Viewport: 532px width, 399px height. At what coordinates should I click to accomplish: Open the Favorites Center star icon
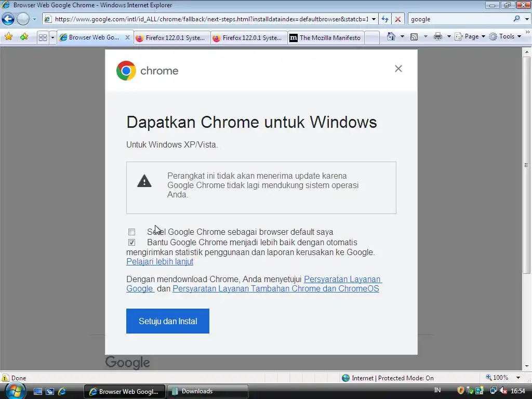click(9, 37)
